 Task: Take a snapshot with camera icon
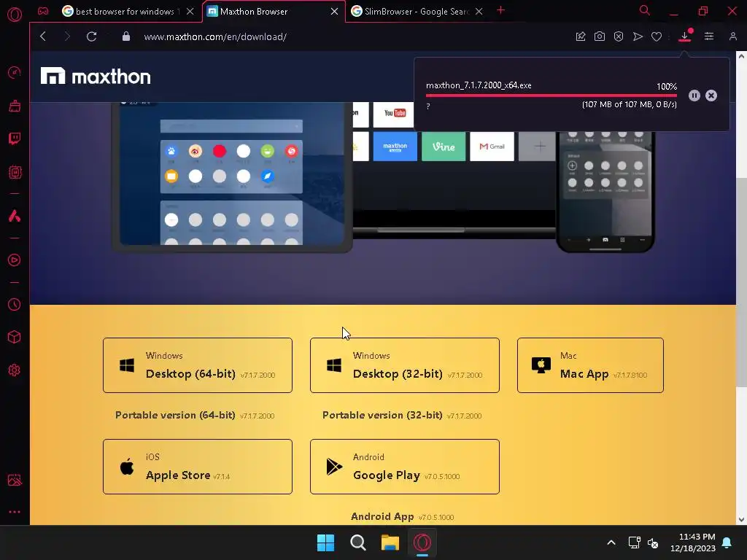600,36
